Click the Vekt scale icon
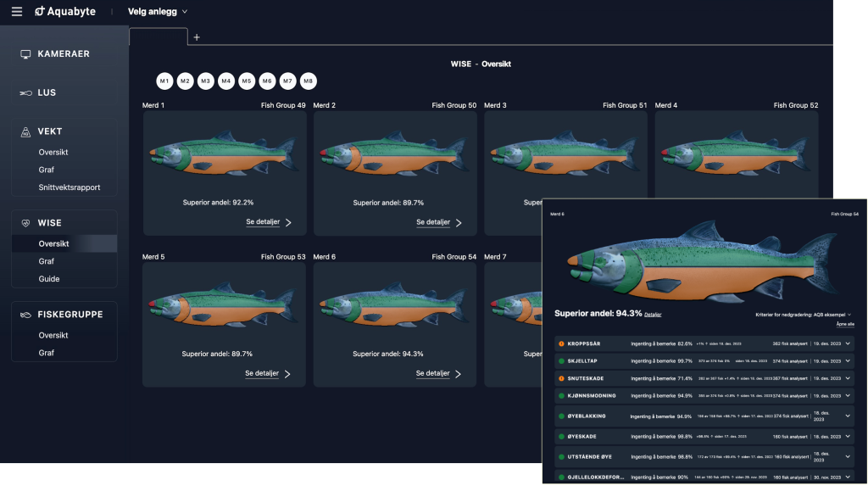Viewport: 868px width, 497px height. click(25, 131)
